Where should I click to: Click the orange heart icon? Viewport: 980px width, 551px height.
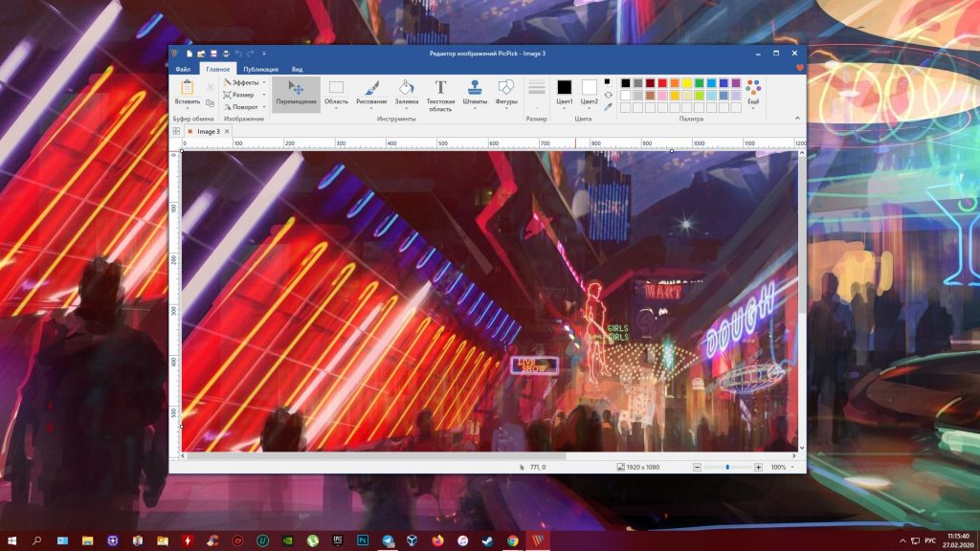(x=799, y=68)
